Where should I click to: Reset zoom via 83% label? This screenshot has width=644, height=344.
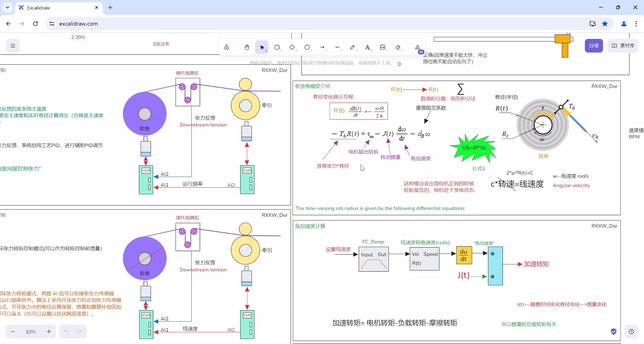[31, 332]
